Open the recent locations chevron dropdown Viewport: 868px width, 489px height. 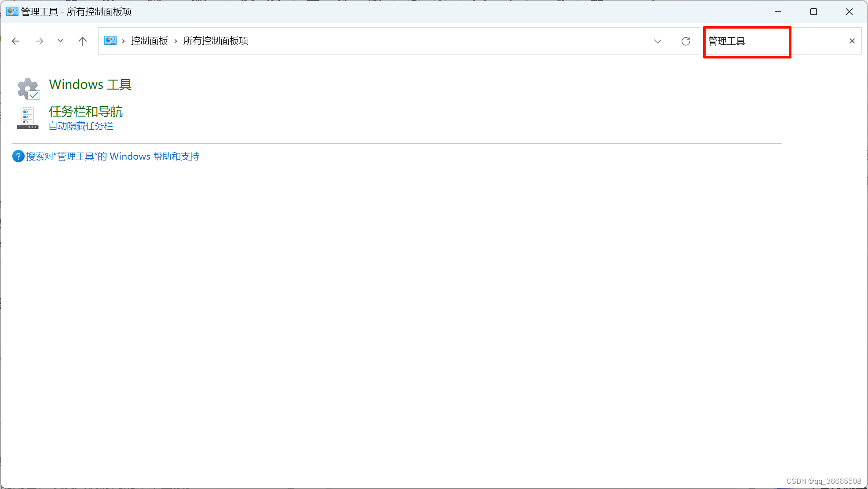point(60,41)
